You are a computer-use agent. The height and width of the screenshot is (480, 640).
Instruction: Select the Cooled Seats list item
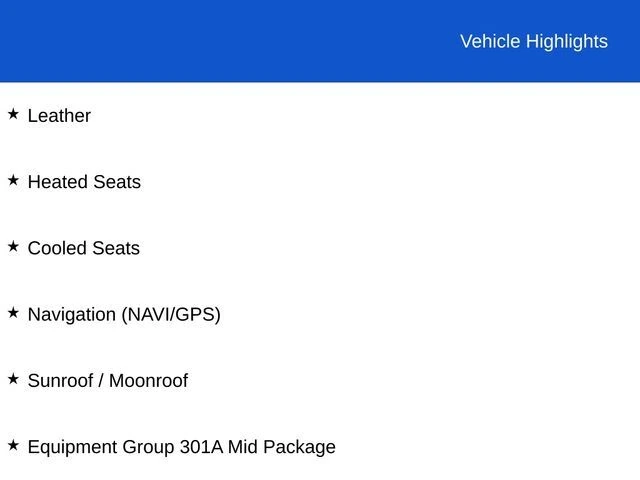point(84,248)
